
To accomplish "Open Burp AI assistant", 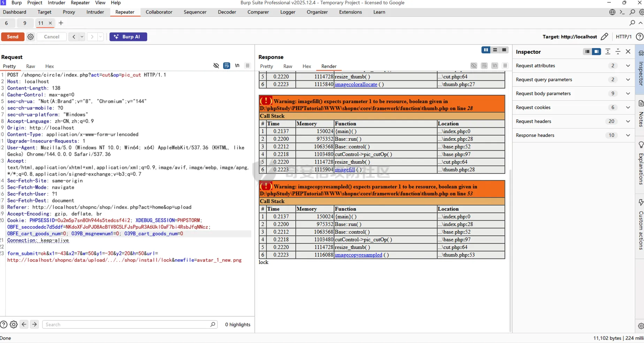I will click(x=128, y=37).
